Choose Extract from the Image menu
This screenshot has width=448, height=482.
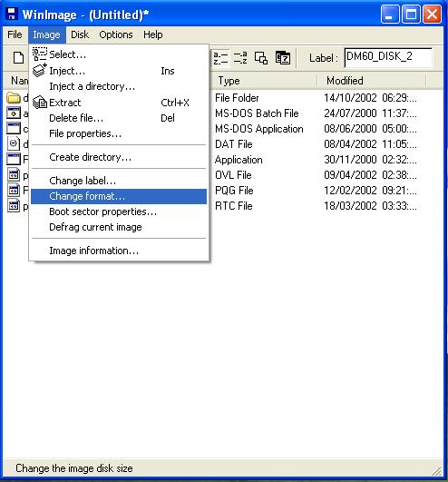pyautogui.click(x=119, y=103)
